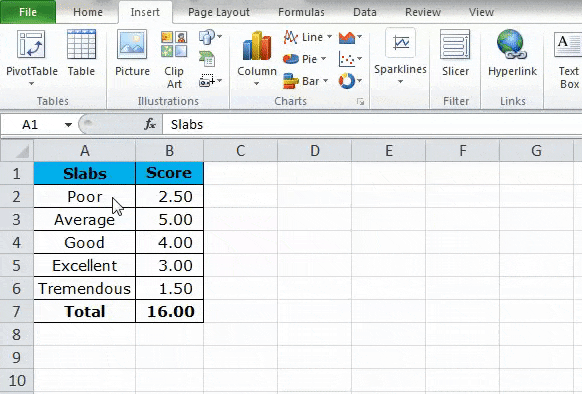Select column D header
582x394 pixels.
tap(314, 151)
